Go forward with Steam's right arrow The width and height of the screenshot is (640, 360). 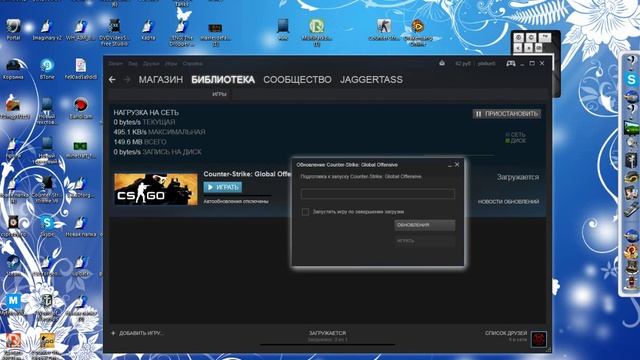click(x=127, y=80)
